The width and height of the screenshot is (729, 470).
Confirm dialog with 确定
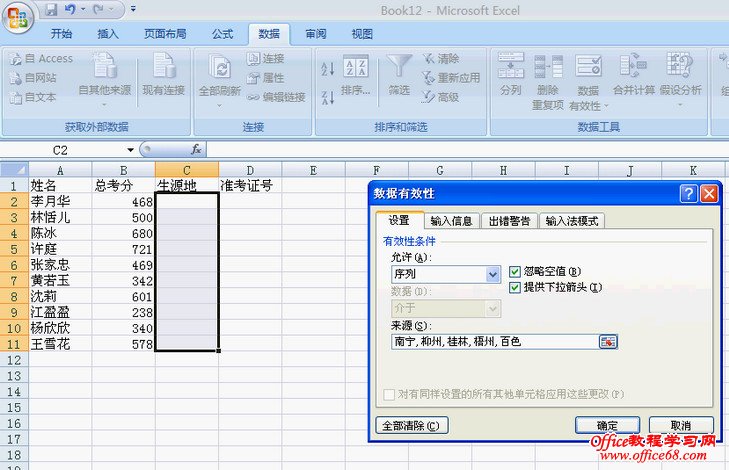pyautogui.click(x=607, y=425)
